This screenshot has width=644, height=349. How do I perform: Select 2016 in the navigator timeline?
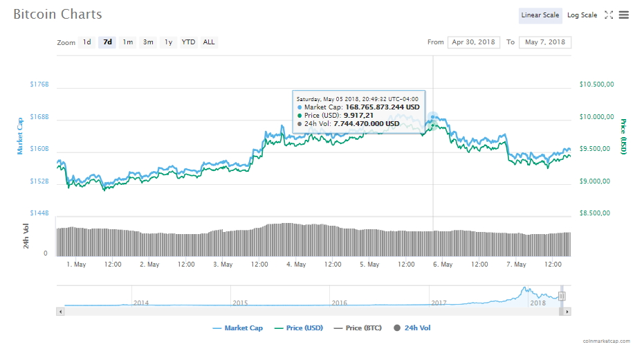tap(339, 303)
